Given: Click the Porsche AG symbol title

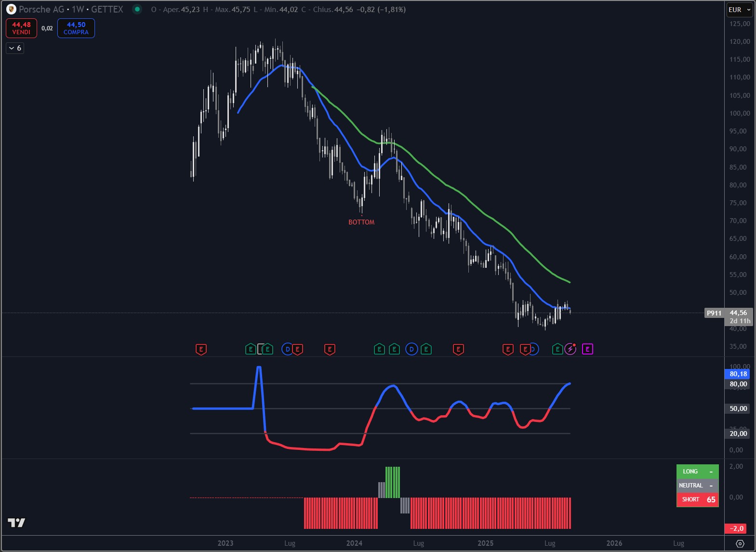Looking at the screenshot, I should [x=41, y=9].
